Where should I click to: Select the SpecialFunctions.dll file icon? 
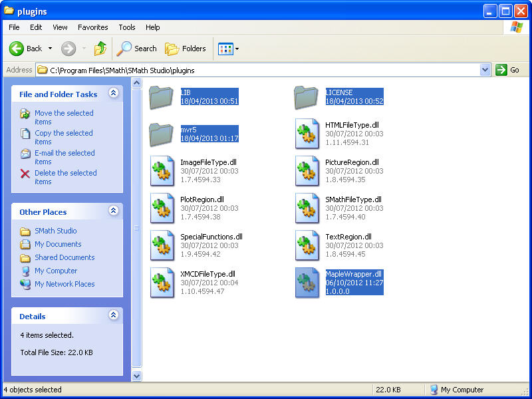[x=162, y=246]
